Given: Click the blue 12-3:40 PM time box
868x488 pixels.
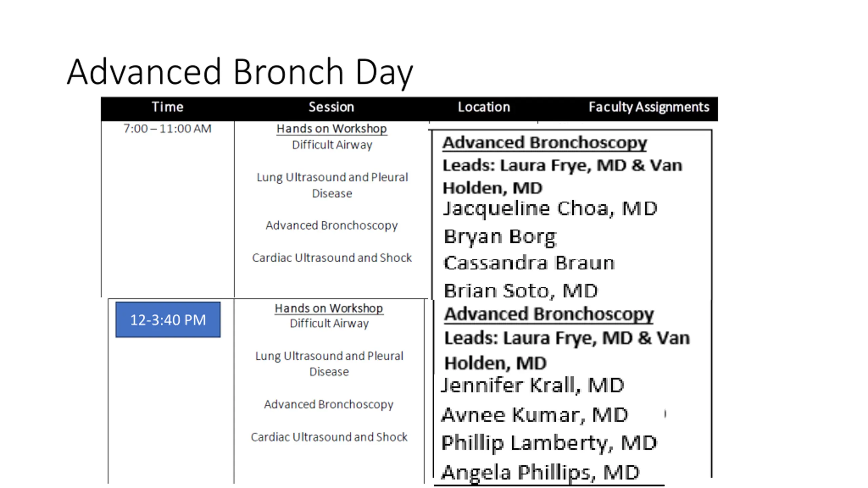Looking at the screenshot, I should (168, 320).
